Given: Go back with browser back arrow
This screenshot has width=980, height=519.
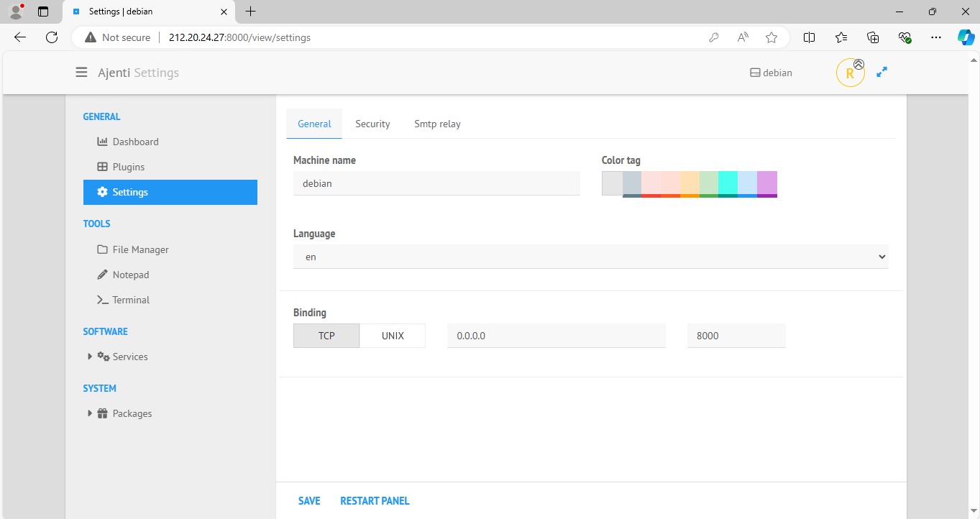Looking at the screenshot, I should coord(20,37).
